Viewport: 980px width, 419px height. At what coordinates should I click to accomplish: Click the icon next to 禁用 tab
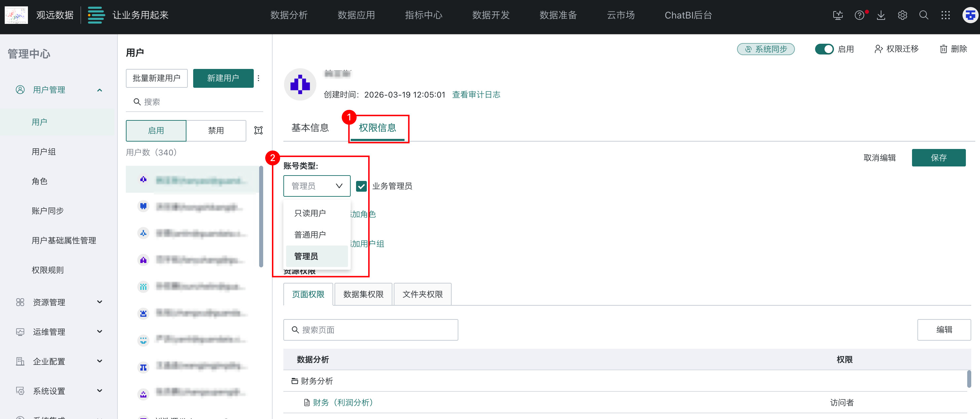[x=258, y=130]
